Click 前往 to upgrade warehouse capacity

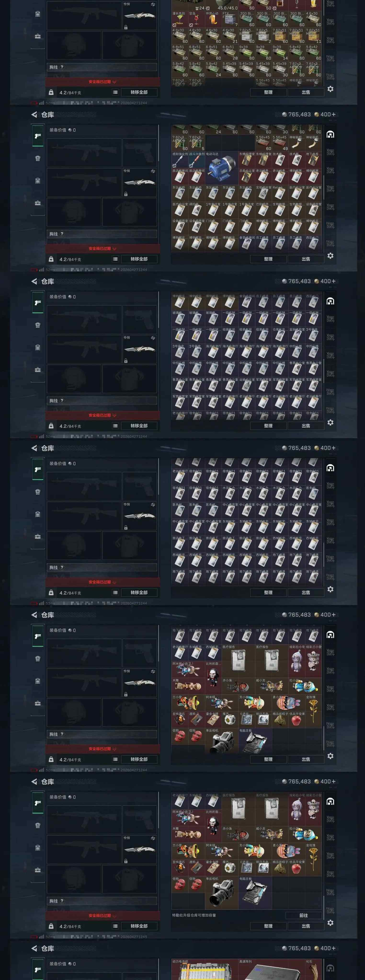[x=304, y=915]
